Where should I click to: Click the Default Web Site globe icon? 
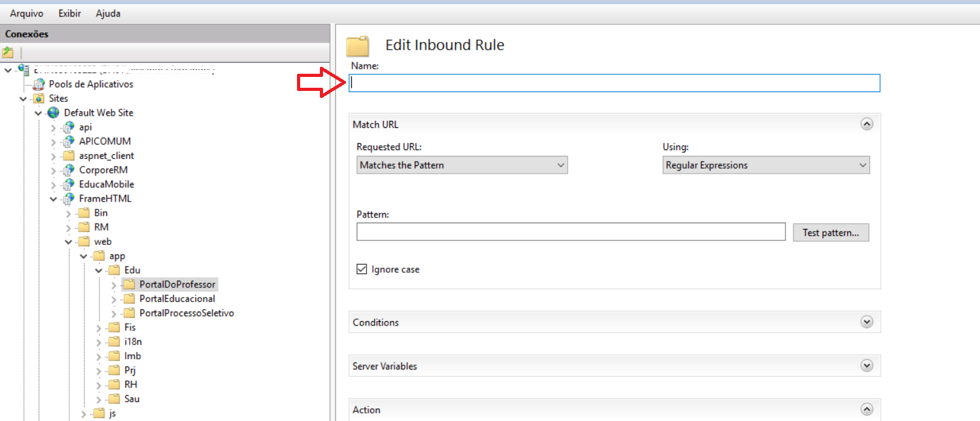54,113
